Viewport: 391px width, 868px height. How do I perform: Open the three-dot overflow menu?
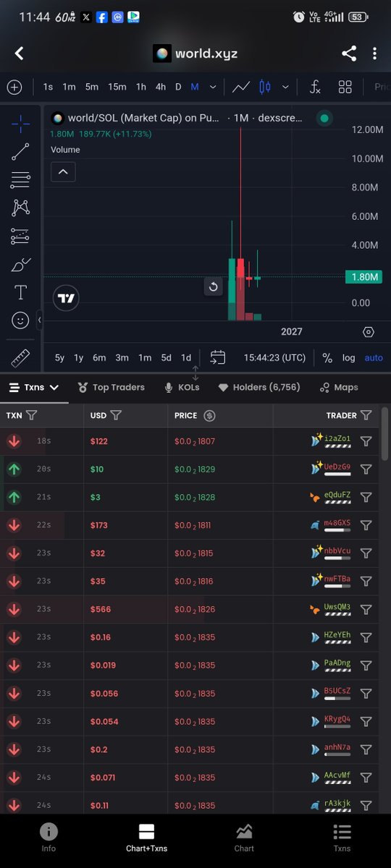(x=374, y=54)
